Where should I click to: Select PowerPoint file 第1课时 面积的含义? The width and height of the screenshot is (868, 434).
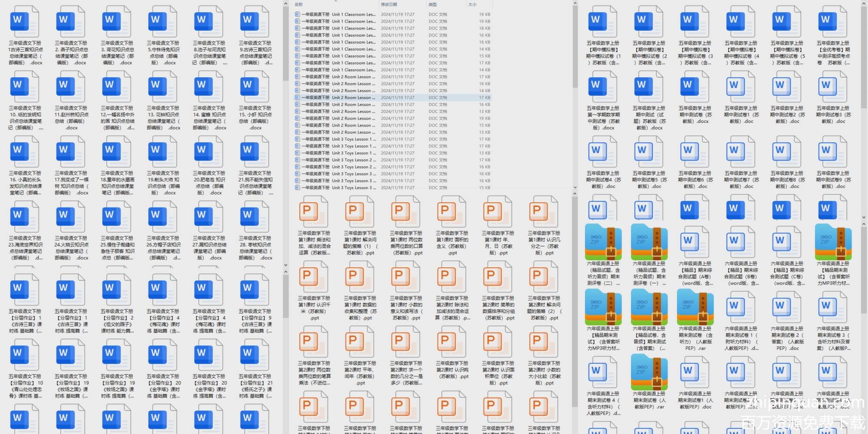pyautogui.click(x=452, y=212)
